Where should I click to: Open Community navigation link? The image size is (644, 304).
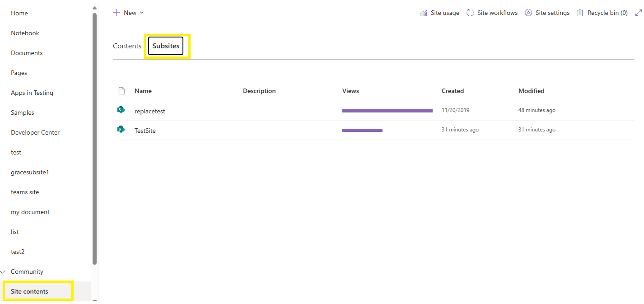tap(27, 271)
